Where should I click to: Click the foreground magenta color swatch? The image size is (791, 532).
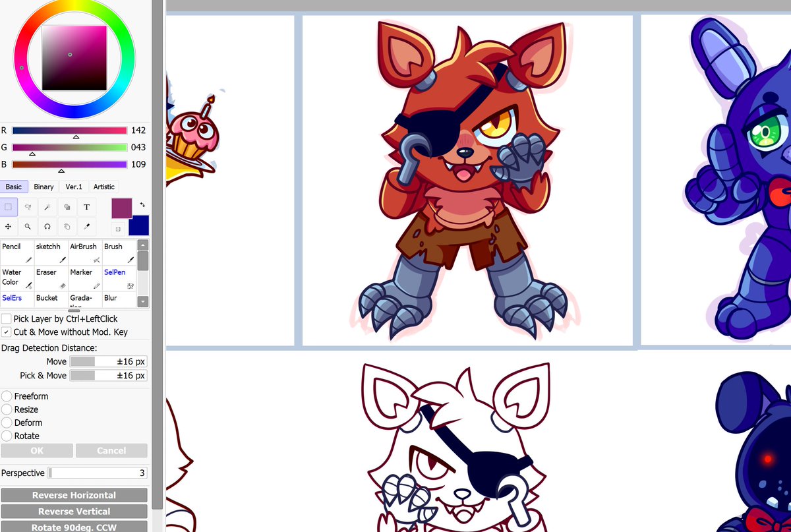[121, 207]
